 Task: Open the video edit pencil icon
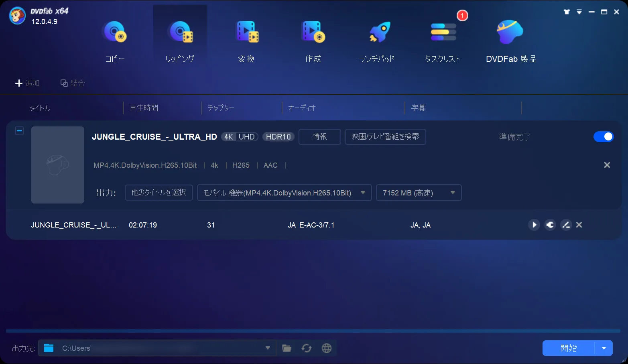566,225
